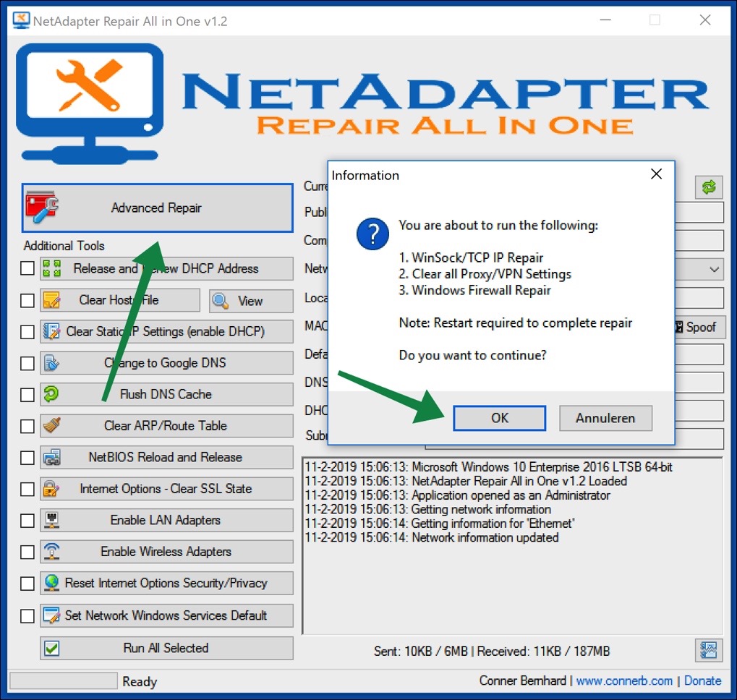The image size is (737, 700).
Task: Click 'Clear all Proxy/VPN Settings' dialog line
Action: coord(492,274)
